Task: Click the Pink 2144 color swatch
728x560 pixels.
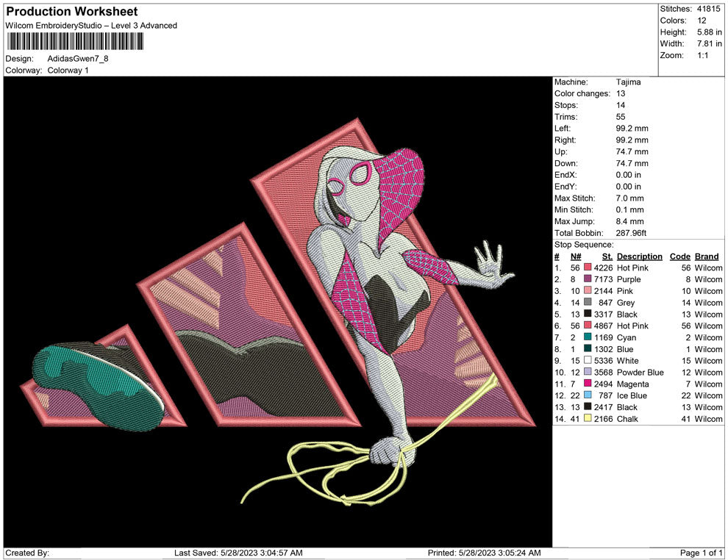Action: [x=588, y=290]
